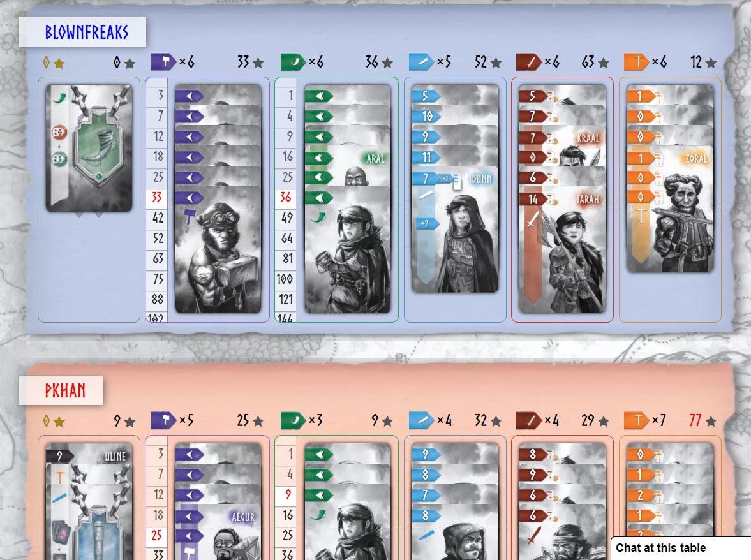
Task: Click Blownfreaks' orange miner pickaxe icon
Action: point(636,62)
